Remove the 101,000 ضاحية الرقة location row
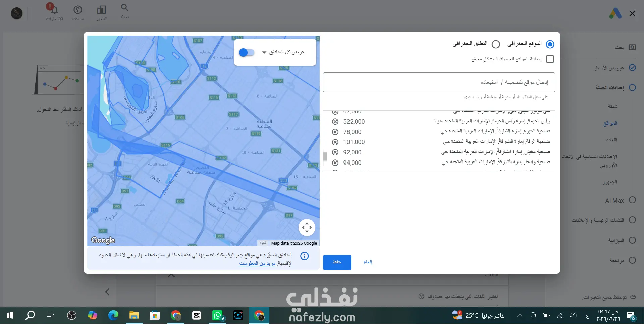Image resolution: width=644 pixels, height=324 pixels. (335, 142)
